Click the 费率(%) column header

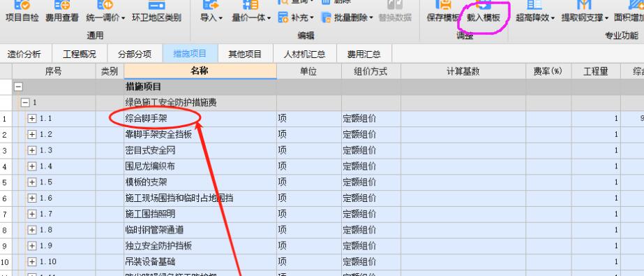[x=548, y=71]
